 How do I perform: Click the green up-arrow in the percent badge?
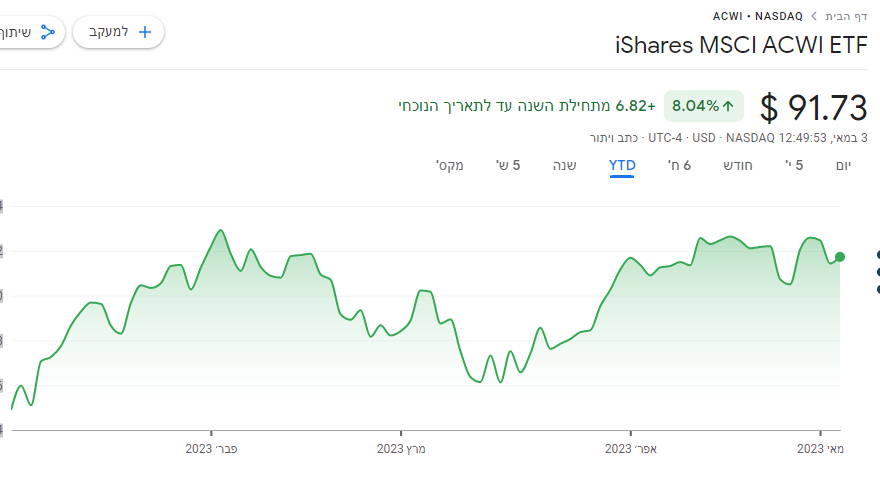point(728,105)
